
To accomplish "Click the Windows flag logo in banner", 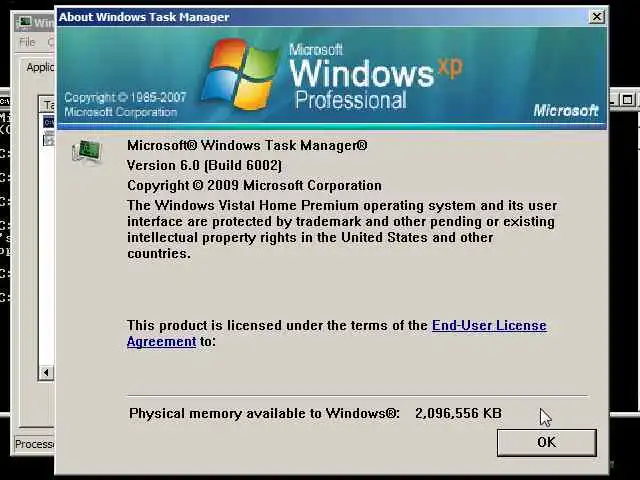I will click(x=240, y=74).
